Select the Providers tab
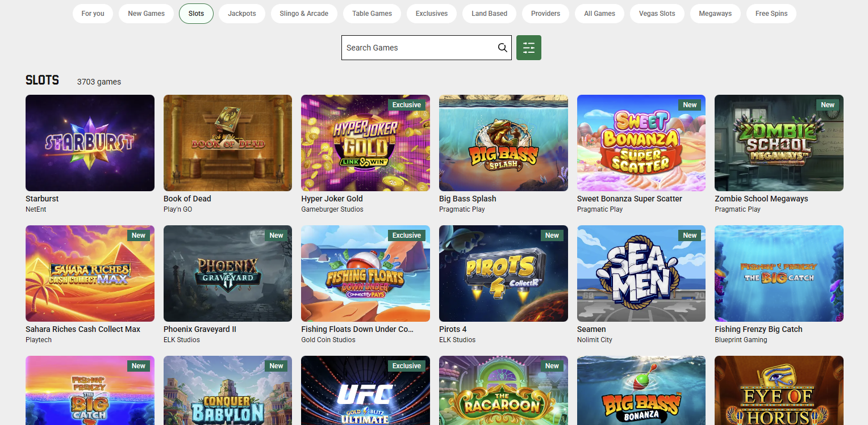Screen dimensions: 868x425 [x=545, y=14]
